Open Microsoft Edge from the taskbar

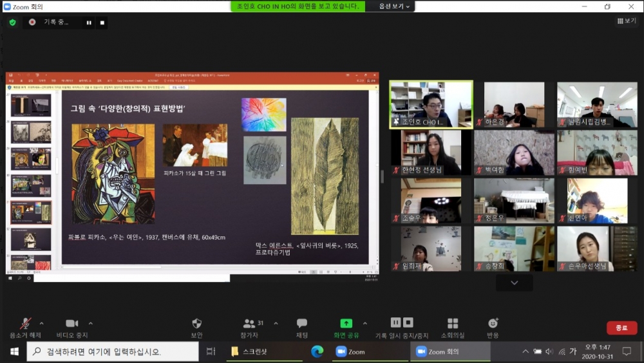tap(317, 351)
